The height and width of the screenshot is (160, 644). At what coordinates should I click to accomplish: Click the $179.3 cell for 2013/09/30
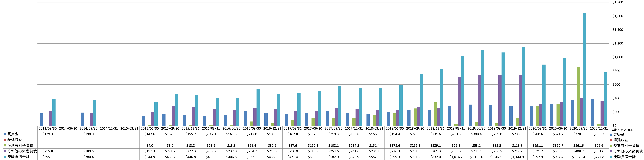48,134
